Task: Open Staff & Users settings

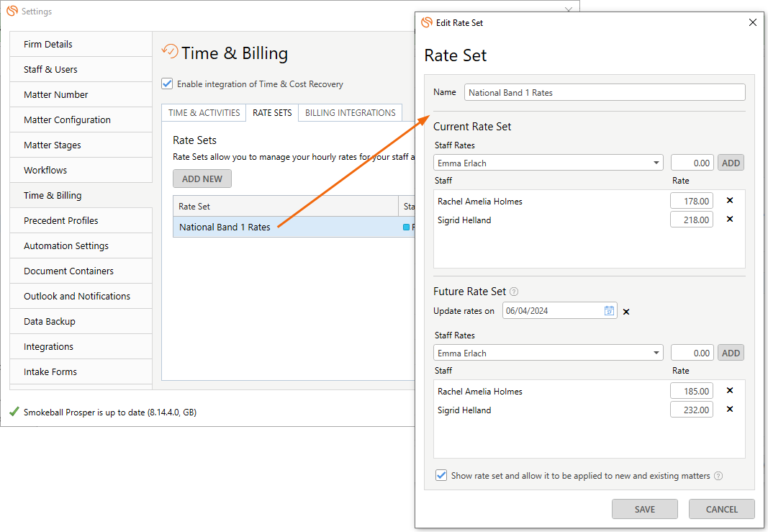Action: pos(81,70)
